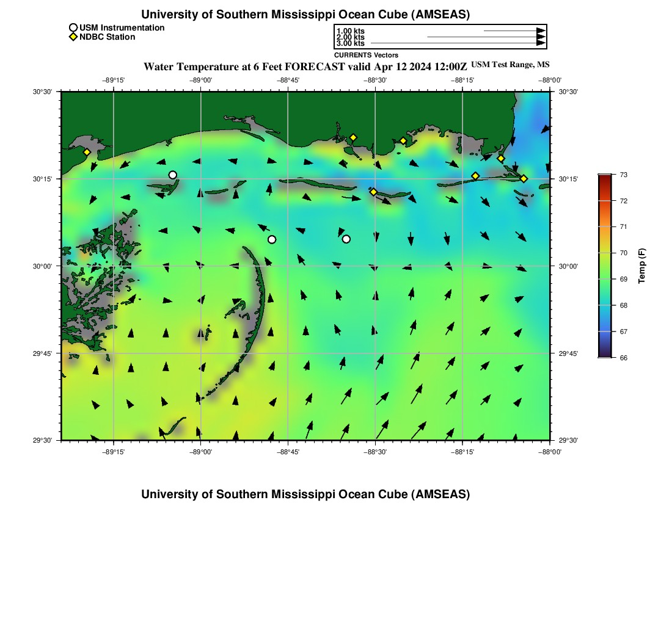Click the 1.00 kts vector arrow in the legend
Screen dimensions: 672x641
[514, 31]
